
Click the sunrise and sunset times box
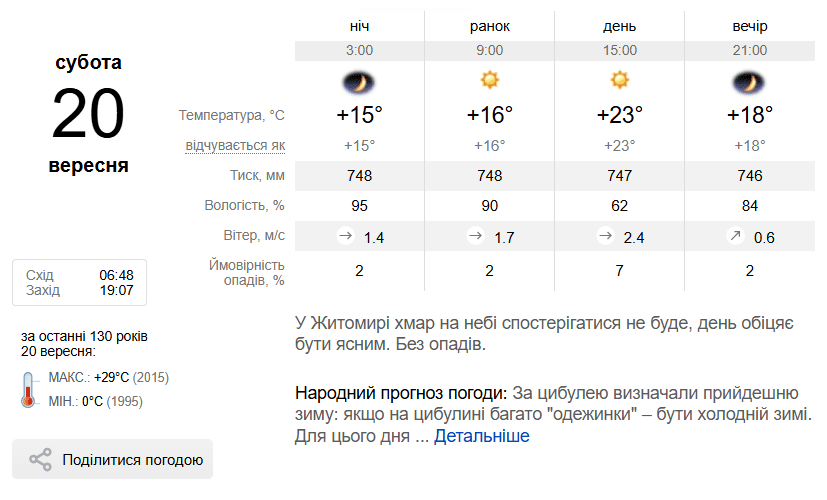[79, 282]
